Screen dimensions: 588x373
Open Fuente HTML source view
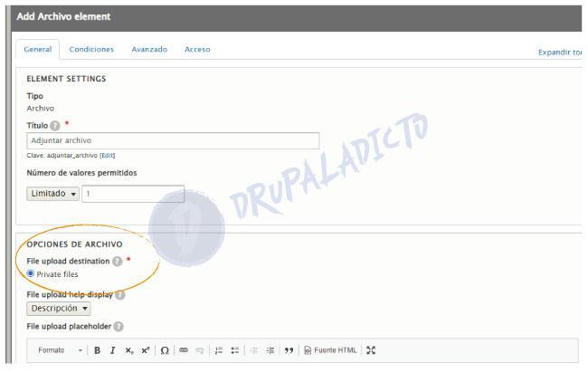click(330, 350)
